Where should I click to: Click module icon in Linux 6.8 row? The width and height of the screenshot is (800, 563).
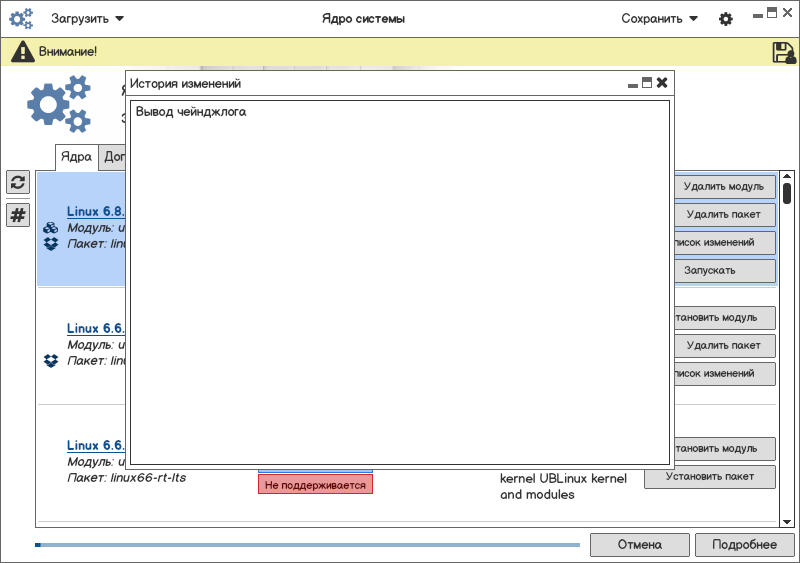tap(51, 228)
